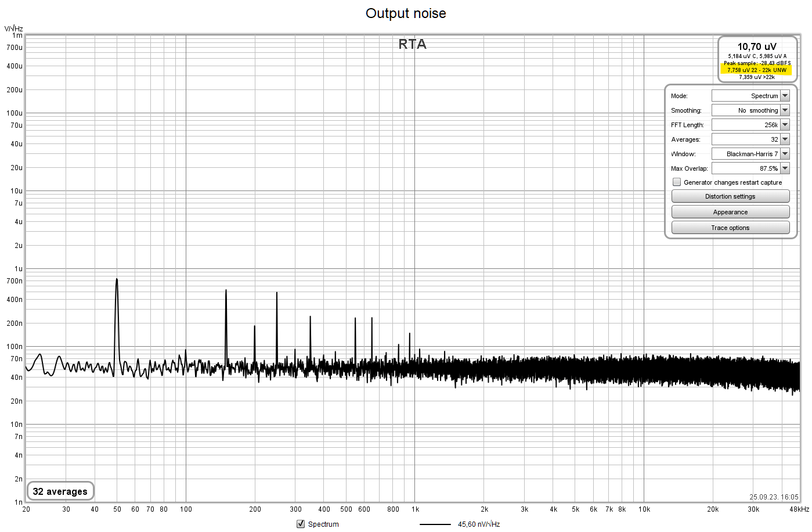Click the 48kHz frequency axis end label

pyautogui.click(x=799, y=509)
